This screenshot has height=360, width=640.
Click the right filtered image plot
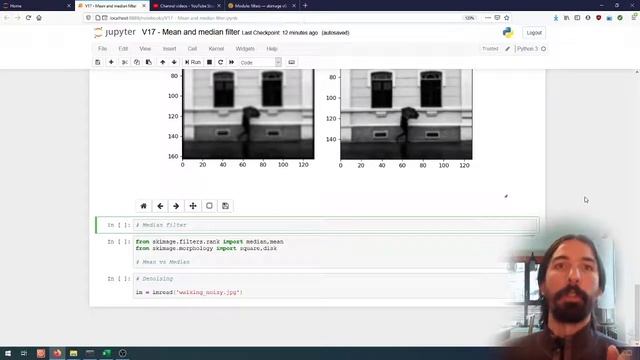coord(407,114)
